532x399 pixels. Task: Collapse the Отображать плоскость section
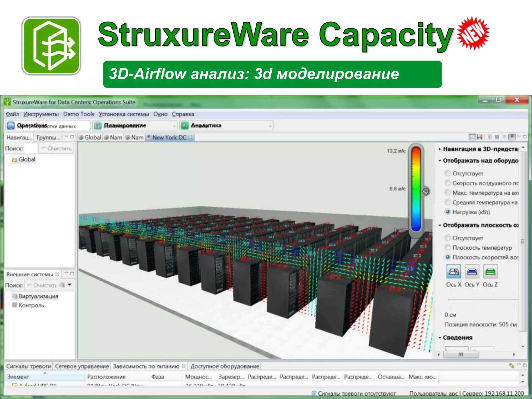point(440,225)
